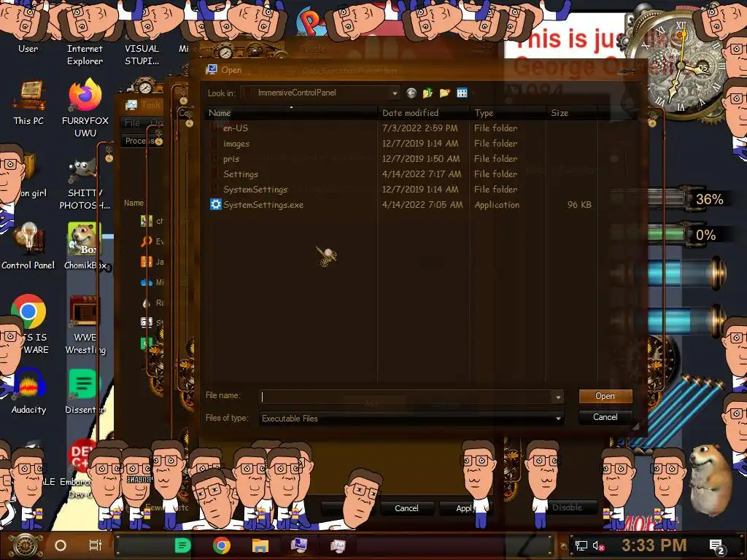Viewport: 747px width, 560px height.
Task: Cancel the Open file dialog
Action: [605, 416]
